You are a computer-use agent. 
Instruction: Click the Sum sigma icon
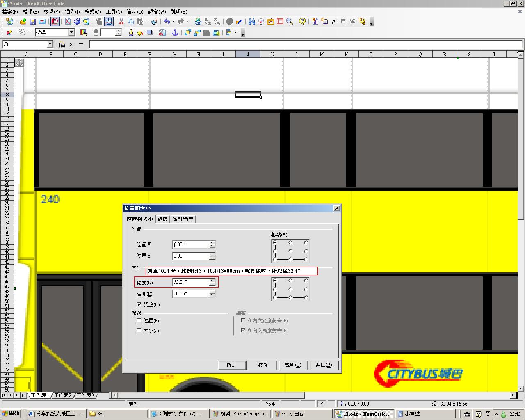pos(71,44)
